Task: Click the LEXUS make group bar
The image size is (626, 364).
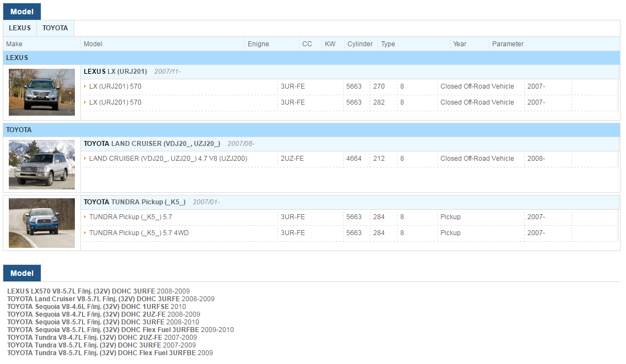Action: click(312, 58)
